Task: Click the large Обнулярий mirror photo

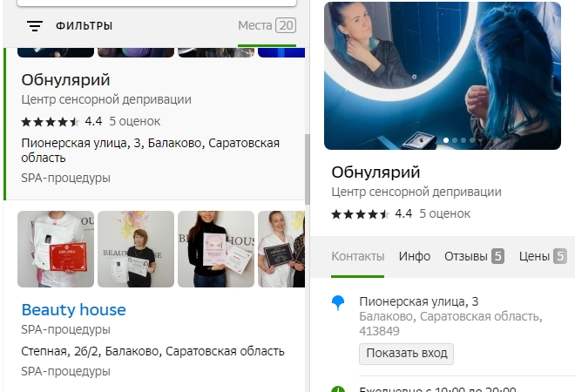Action: (443, 76)
